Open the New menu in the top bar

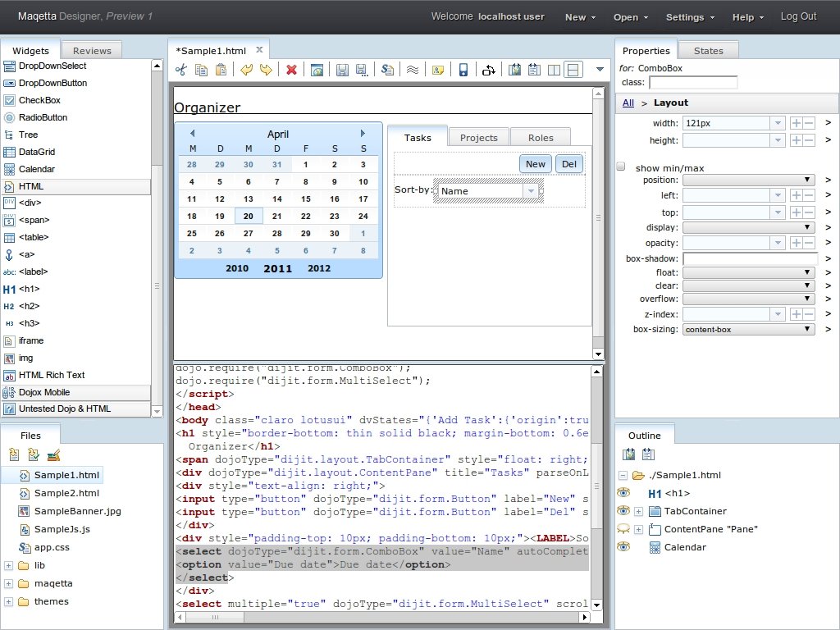coord(580,17)
